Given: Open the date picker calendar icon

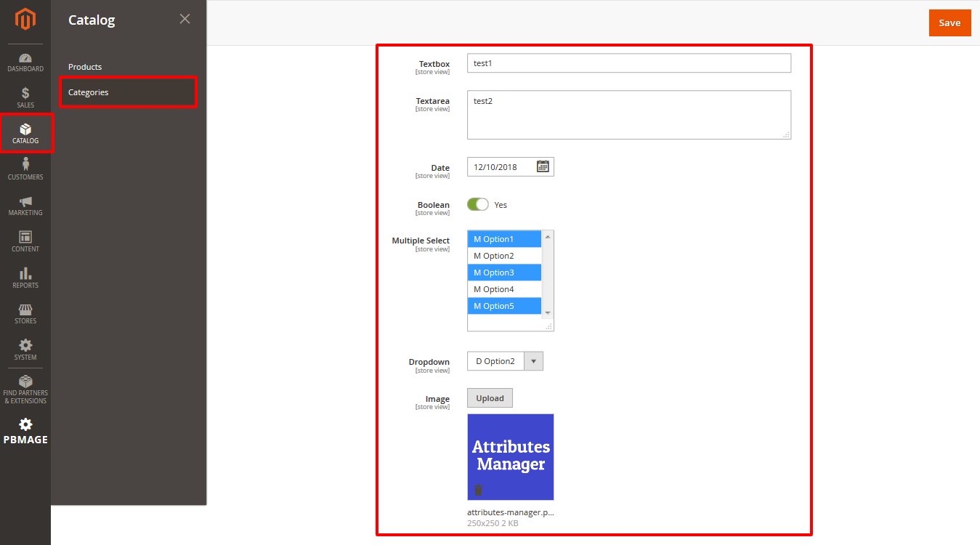Looking at the screenshot, I should pyautogui.click(x=543, y=166).
